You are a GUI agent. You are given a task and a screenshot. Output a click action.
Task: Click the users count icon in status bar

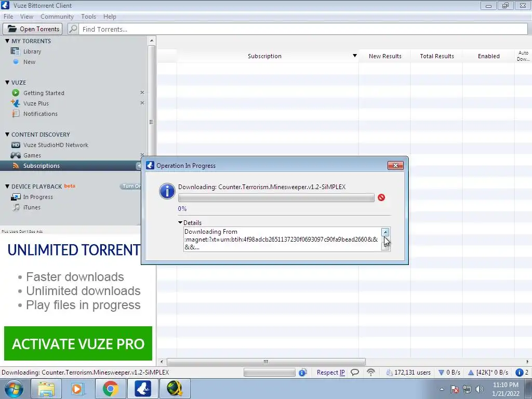click(389, 373)
